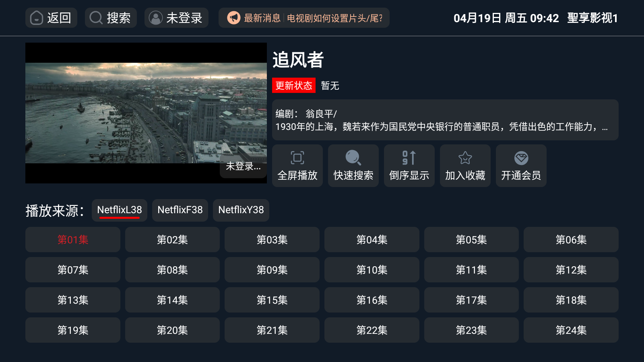Add show to favorites via star icon
Viewport: 644px width, 362px height.
pyautogui.click(x=465, y=158)
